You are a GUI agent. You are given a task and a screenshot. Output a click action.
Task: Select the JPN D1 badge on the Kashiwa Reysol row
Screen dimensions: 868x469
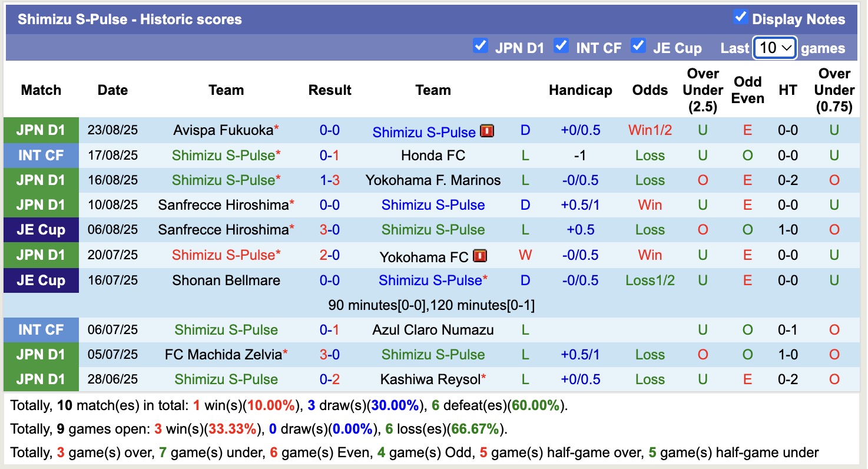pos(41,379)
